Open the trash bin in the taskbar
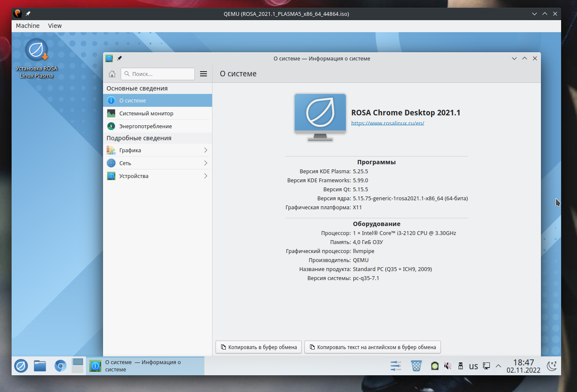This screenshot has width=577, height=392. (x=416, y=366)
